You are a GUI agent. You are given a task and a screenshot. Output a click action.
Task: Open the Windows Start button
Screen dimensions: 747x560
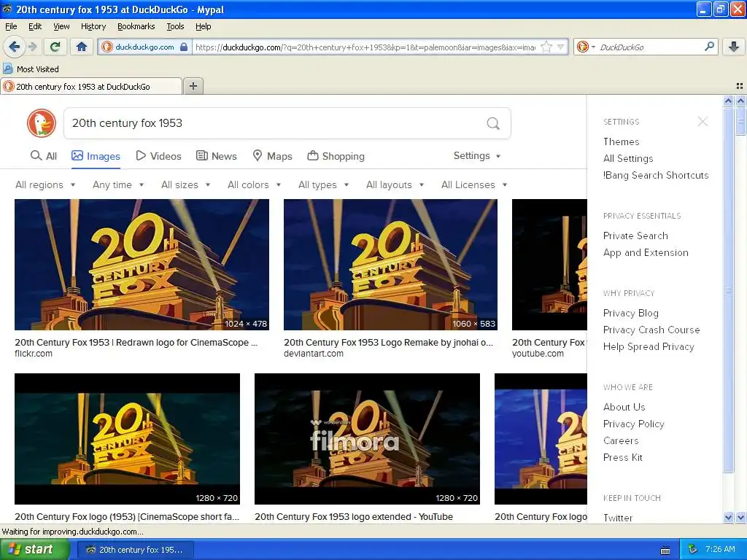click(x=34, y=549)
